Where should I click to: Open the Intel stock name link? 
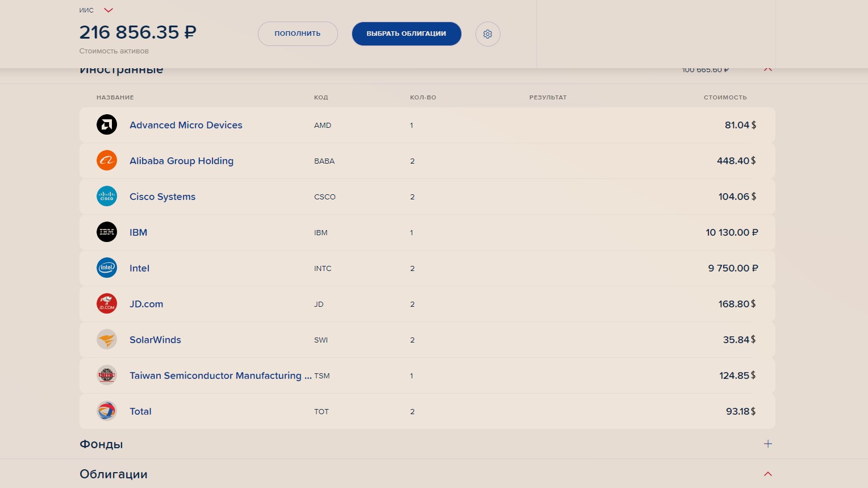[x=139, y=268]
